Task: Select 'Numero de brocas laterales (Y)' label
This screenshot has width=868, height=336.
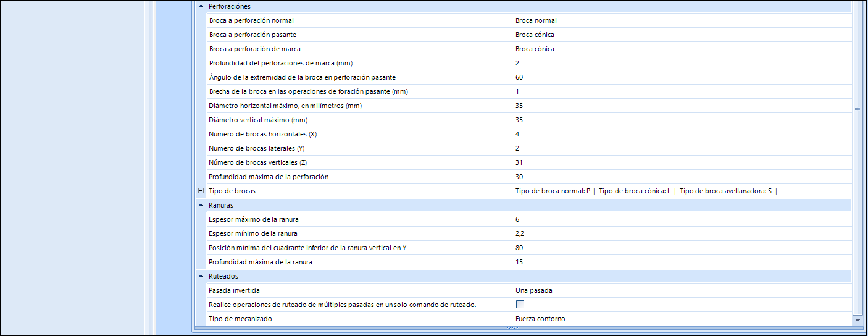Action: pos(257,148)
